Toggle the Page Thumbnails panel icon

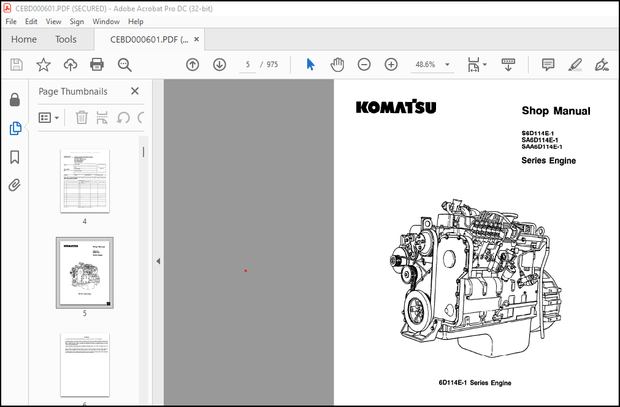15,129
